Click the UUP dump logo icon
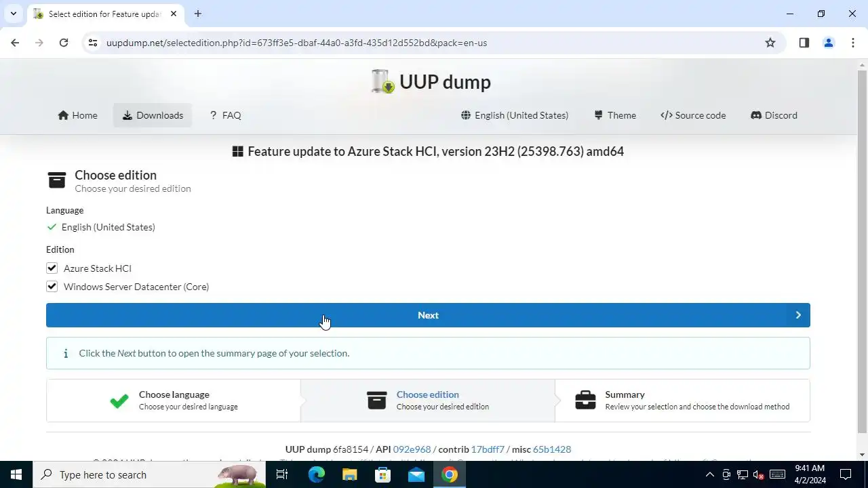868x488 pixels. pos(383,81)
